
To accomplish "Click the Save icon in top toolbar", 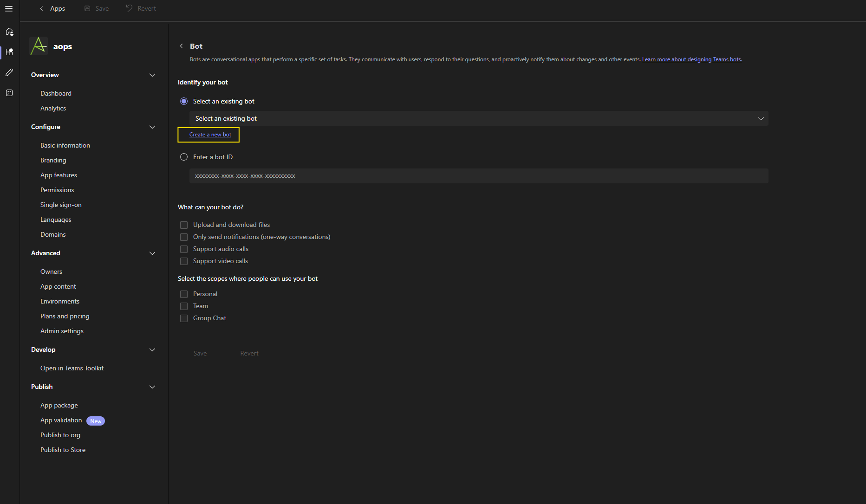I will 87,8.
